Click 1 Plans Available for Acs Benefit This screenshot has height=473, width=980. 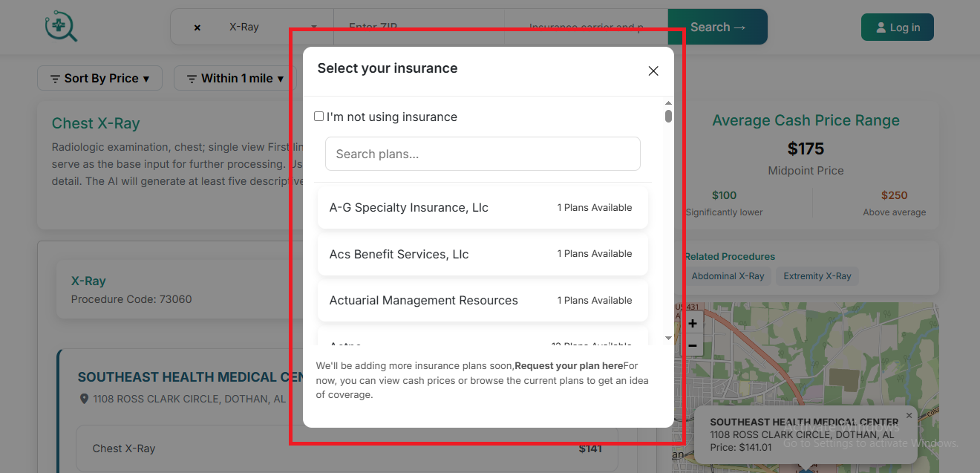595,254
